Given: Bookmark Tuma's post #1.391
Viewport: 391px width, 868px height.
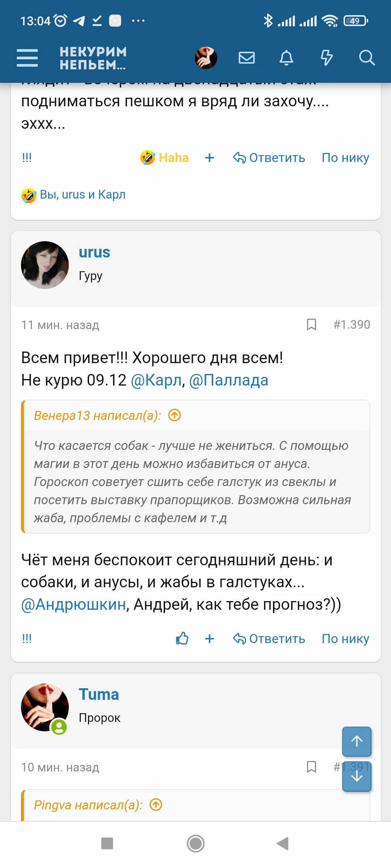Looking at the screenshot, I should (311, 767).
